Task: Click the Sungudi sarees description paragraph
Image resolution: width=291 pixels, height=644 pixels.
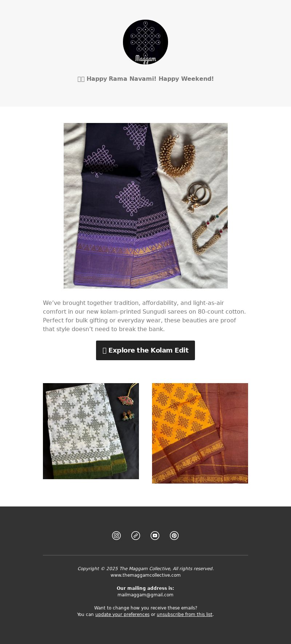Action: click(x=145, y=316)
